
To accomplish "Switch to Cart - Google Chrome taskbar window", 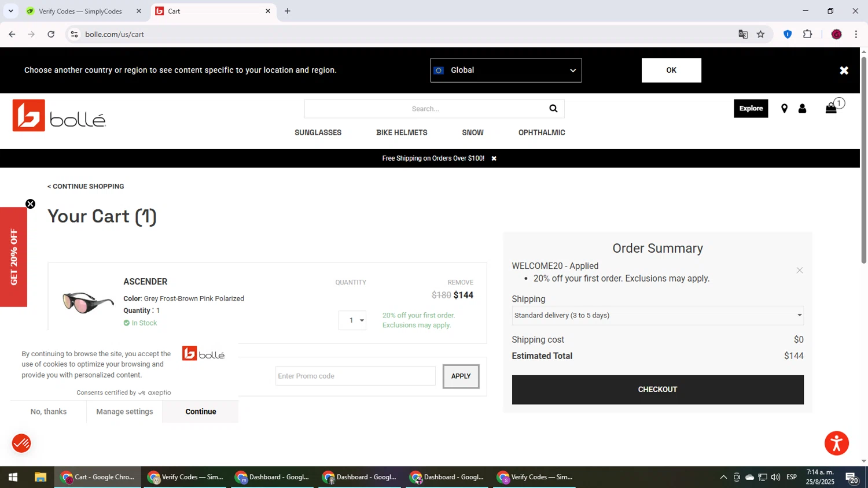I will (98, 477).
